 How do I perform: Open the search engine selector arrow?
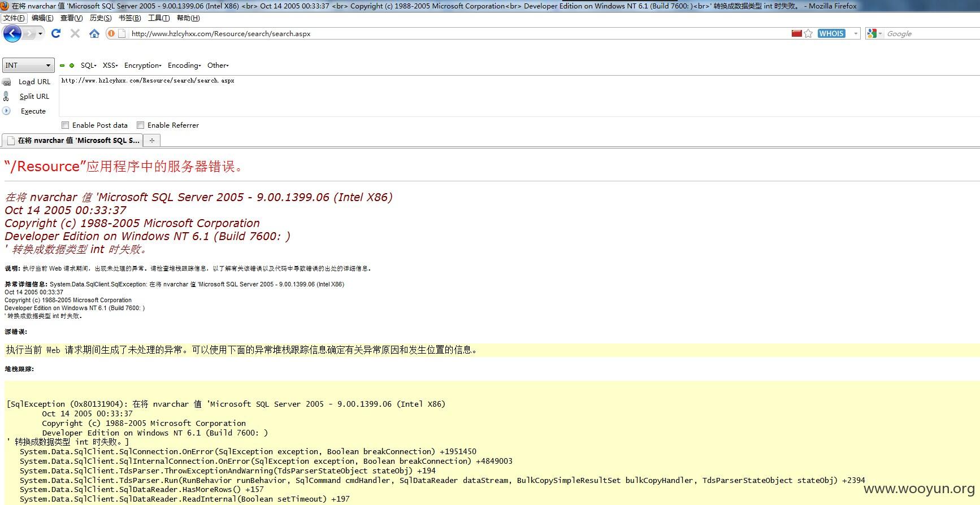tap(880, 33)
